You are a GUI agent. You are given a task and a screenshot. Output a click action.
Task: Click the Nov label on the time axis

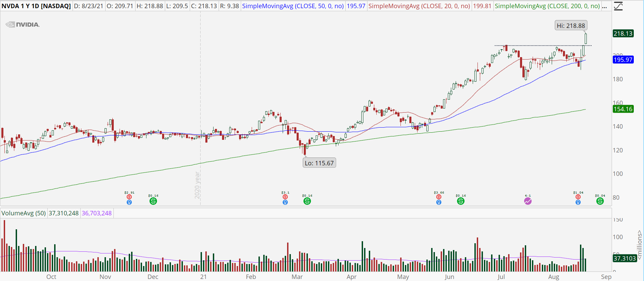coord(105,277)
